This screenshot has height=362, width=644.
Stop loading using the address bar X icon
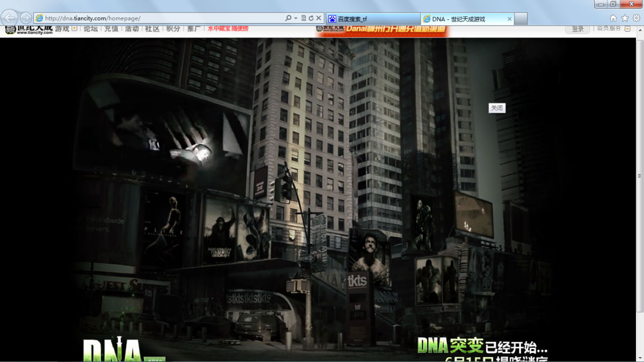point(319,18)
